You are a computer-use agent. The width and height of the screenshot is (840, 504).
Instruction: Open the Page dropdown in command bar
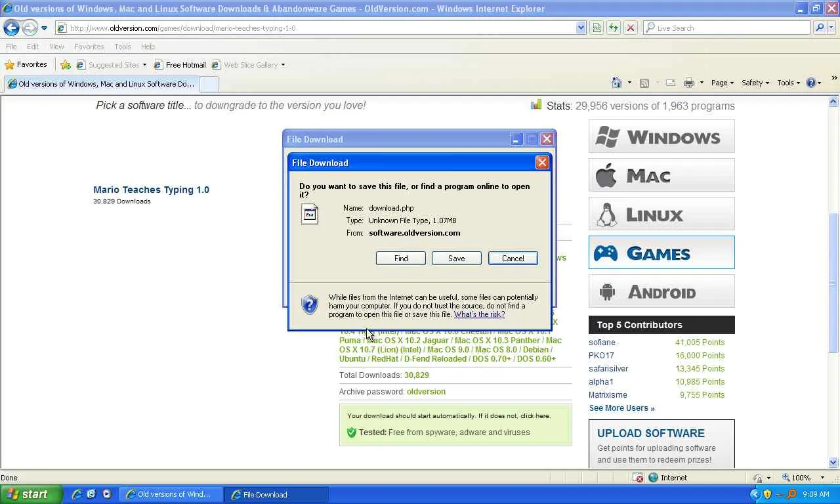(x=723, y=83)
